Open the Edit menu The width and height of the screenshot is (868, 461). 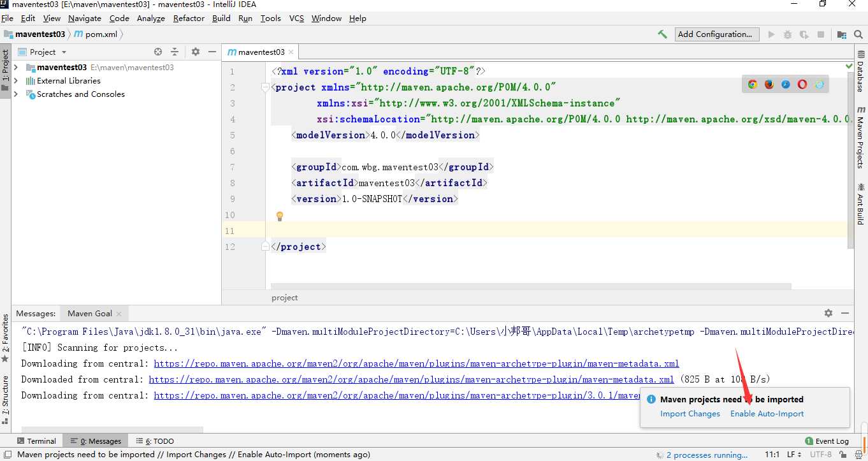coord(28,18)
